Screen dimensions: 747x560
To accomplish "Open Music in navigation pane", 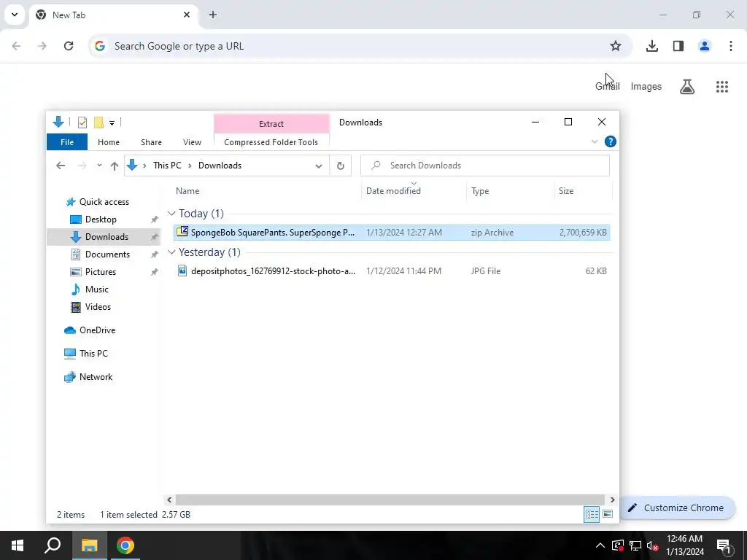I will tap(97, 289).
